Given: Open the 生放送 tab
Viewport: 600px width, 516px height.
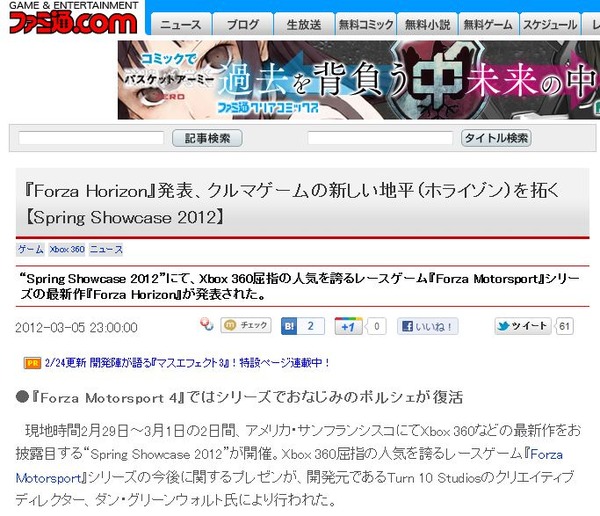Looking at the screenshot, I should pyautogui.click(x=304, y=24).
